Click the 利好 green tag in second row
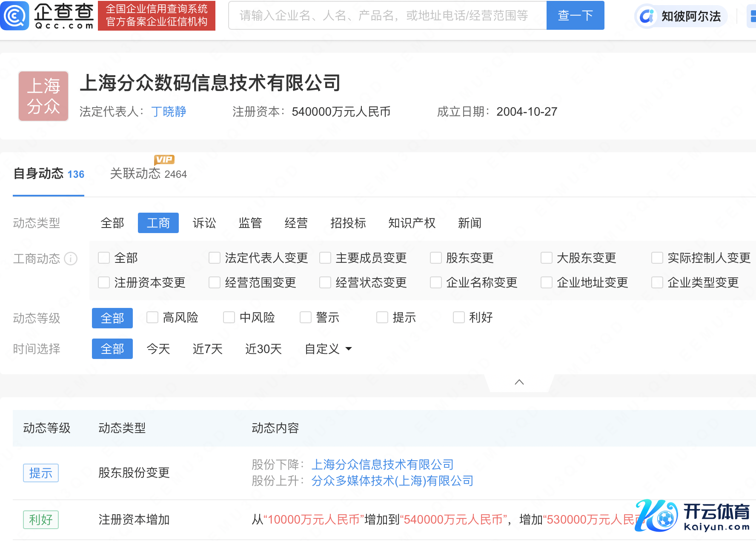Image resolution: width=756 pixels, height=541 pixels. [x=41, y=520]
